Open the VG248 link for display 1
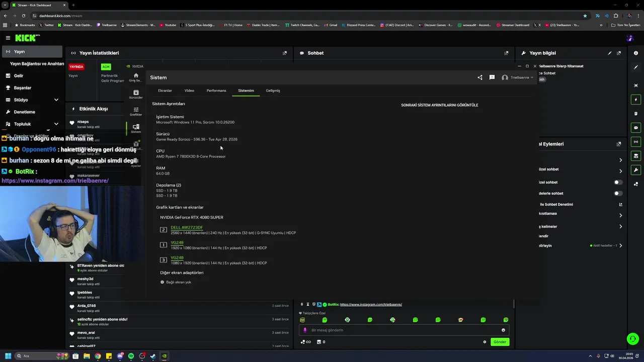644x362 pixels. pyautogui.click(x=177, y=242)
